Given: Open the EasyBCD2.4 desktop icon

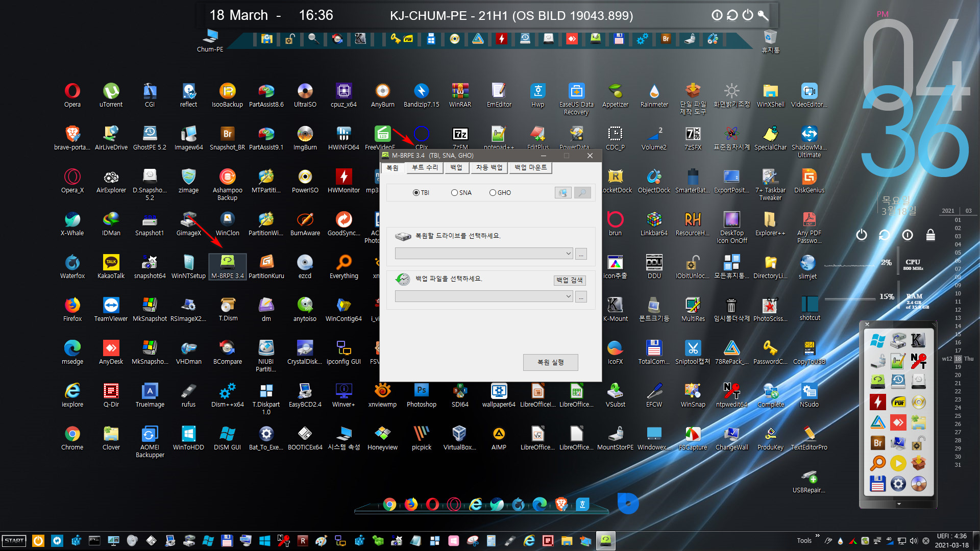Looking at the screenshot, I should 305,395.
